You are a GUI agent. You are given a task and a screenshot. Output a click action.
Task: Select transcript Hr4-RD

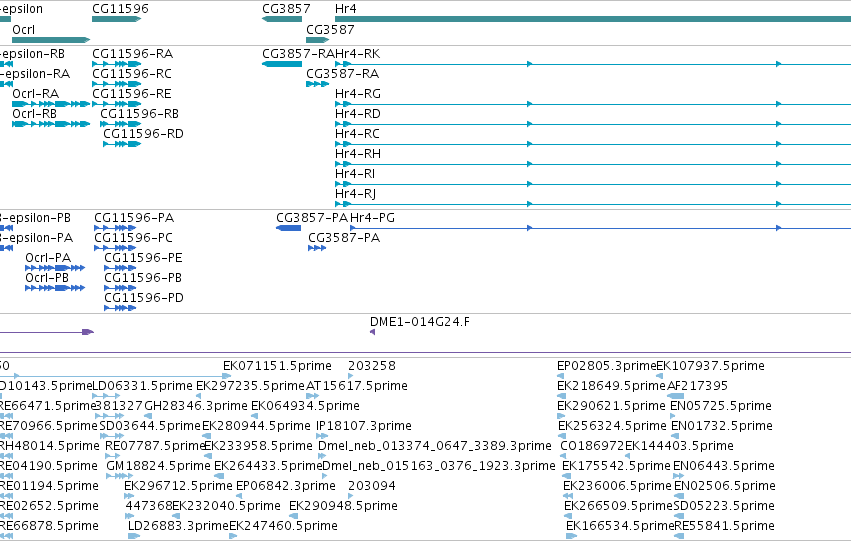(x=593, y=124)
